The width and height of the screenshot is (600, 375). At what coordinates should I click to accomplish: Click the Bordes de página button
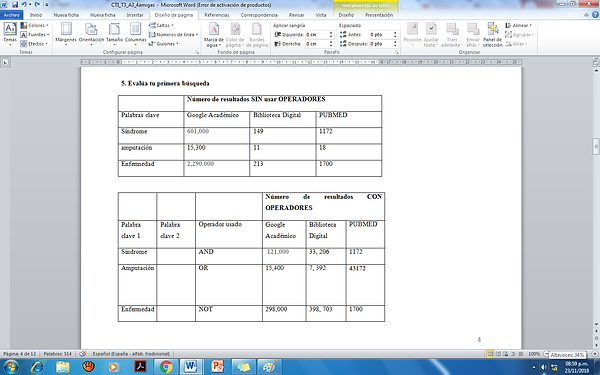[257, 34]
